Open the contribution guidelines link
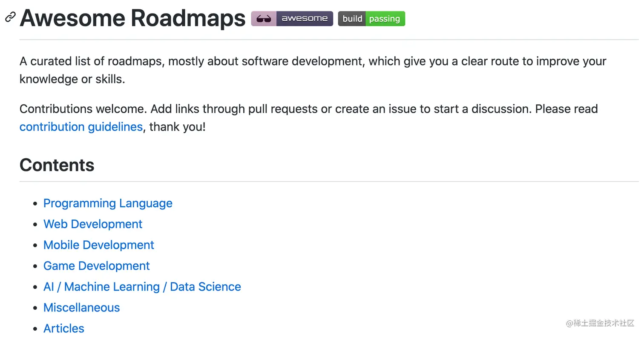644x337 pixels. (x=81, y=127)
